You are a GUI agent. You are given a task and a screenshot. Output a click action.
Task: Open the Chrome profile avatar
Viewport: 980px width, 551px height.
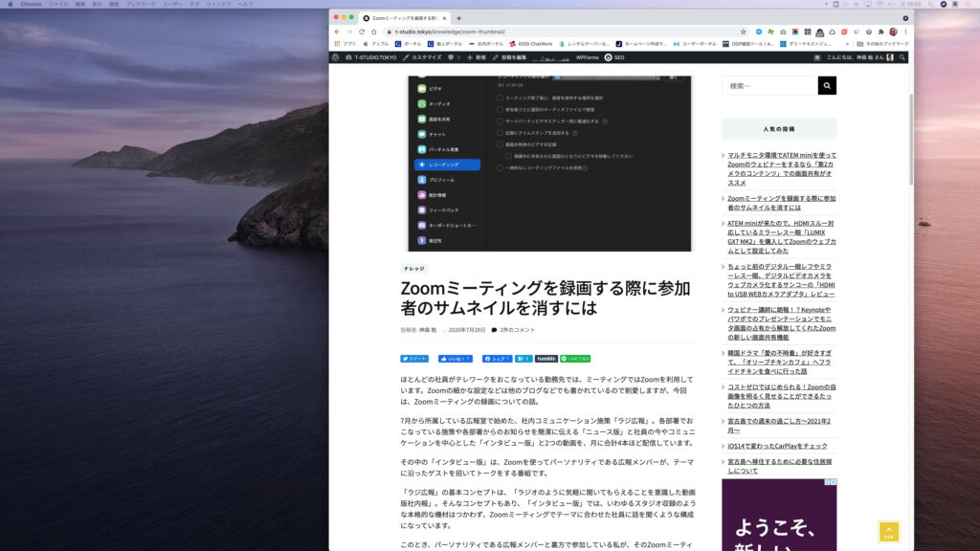[893, 32]
